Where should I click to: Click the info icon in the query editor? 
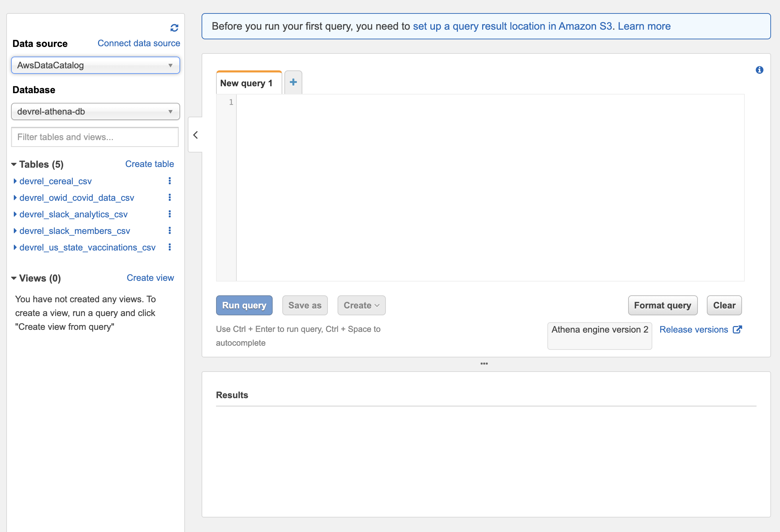tap(759, 70)
